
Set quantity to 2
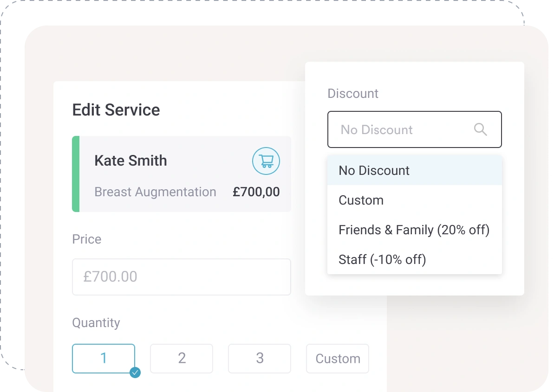pyautogui.click(x=182, y=358)
